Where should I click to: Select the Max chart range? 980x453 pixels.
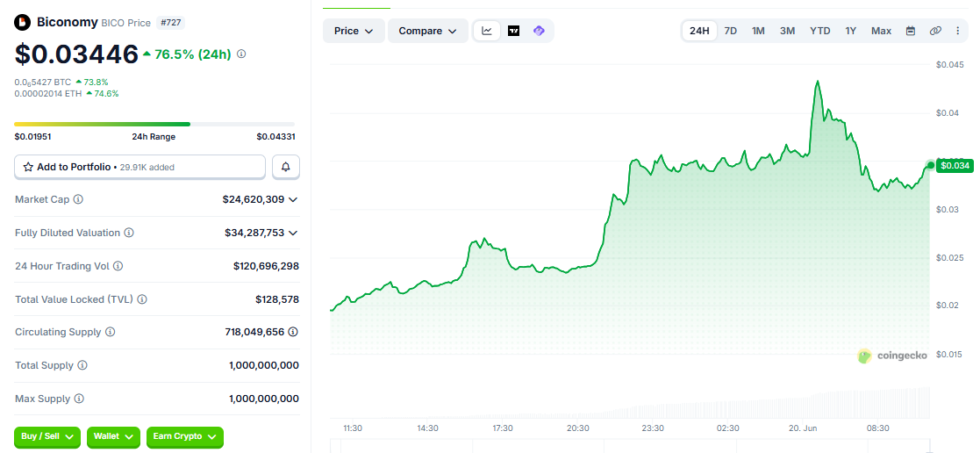[x=881, y=31]
